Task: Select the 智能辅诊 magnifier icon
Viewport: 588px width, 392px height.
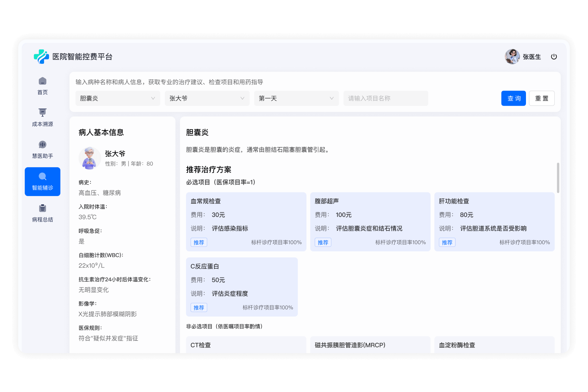Action: pos(42,177)
